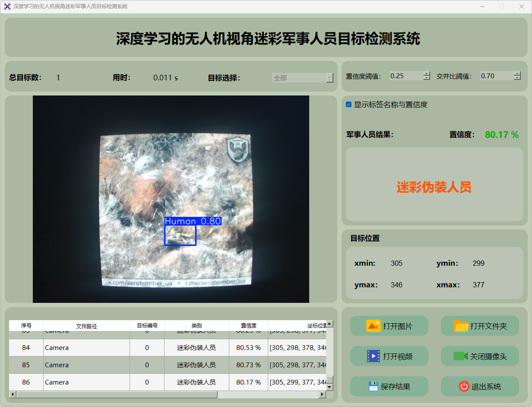Click the 文件路径 column header
The height and width of the screenshot is (407, 532).
tap(86, 326)
